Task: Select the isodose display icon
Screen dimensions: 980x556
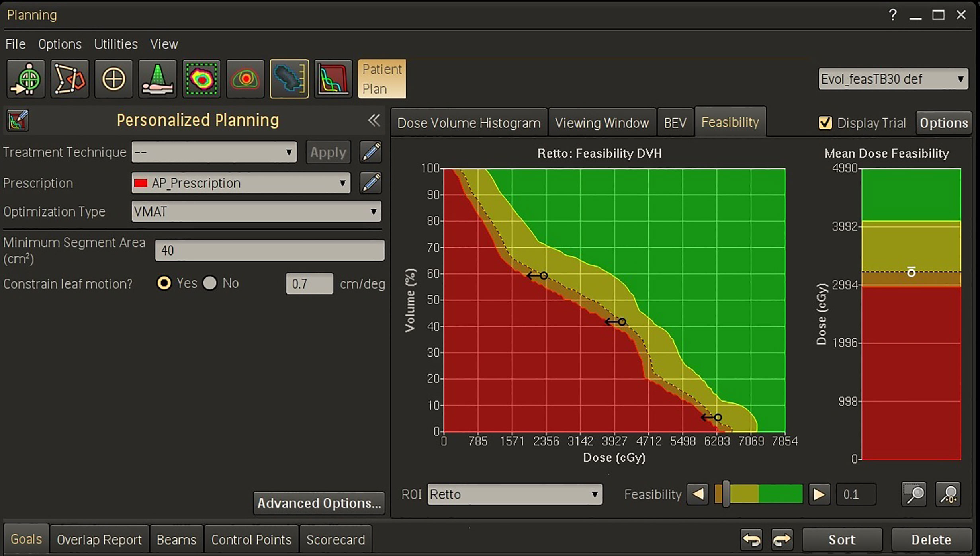Action: (245, 79)
